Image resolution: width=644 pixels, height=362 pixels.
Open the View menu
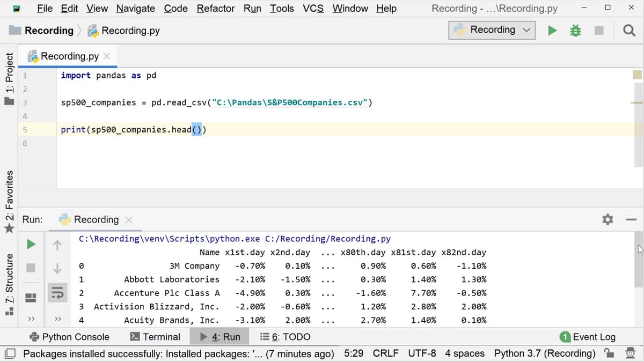(x=97, y=9)
